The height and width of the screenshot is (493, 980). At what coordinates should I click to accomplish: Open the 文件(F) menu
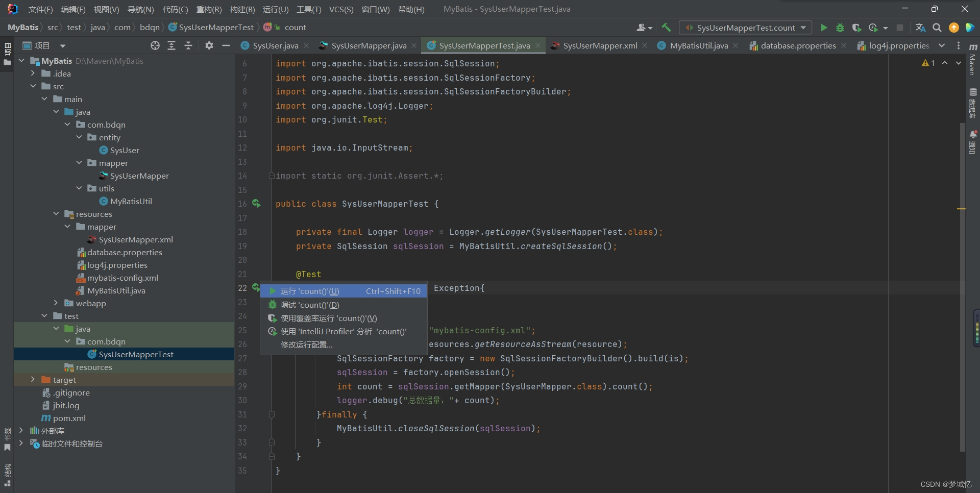coord(40,9)
